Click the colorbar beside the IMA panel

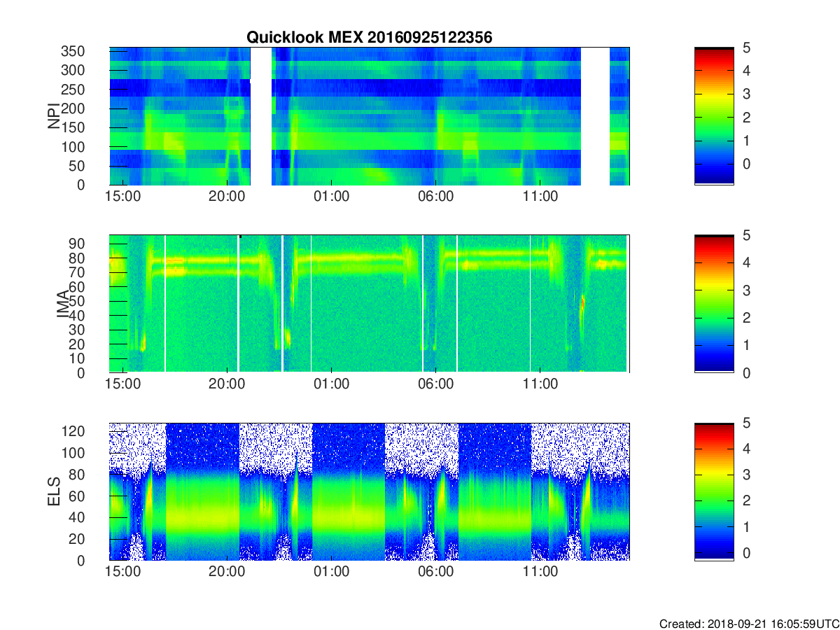pyautogui.click(x=714, y=304)
